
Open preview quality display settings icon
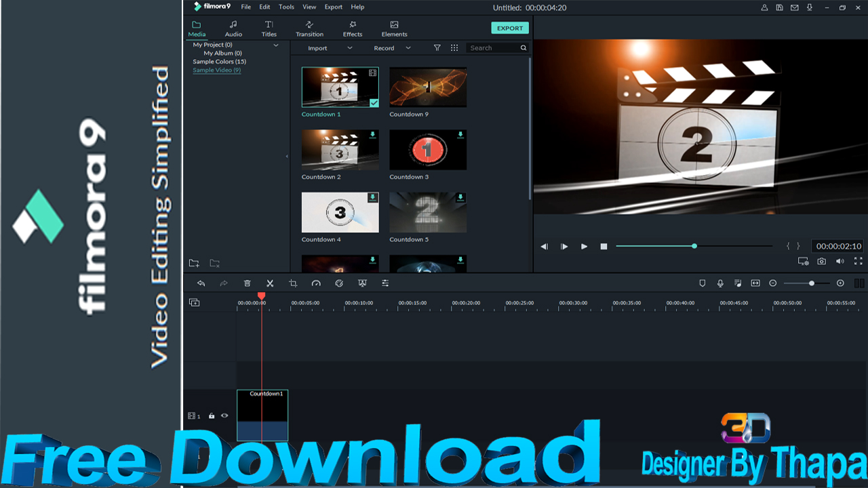(x=804, y=261)
